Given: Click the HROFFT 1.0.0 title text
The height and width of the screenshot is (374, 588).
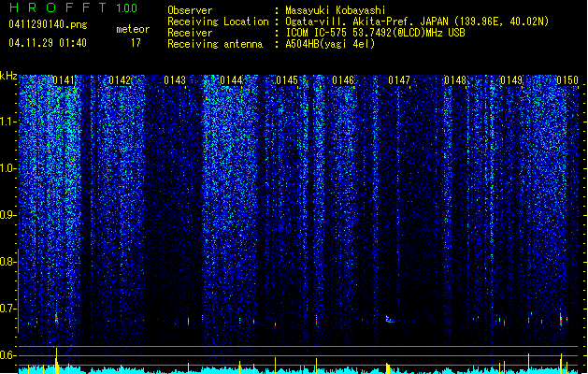Looking at the screenshot, I should 73,7.
